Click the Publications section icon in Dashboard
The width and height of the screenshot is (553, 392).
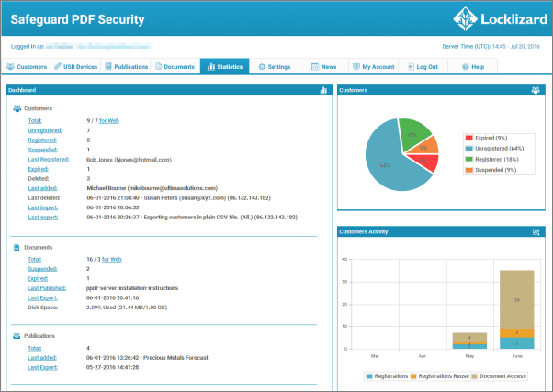[x=17, y=336]
